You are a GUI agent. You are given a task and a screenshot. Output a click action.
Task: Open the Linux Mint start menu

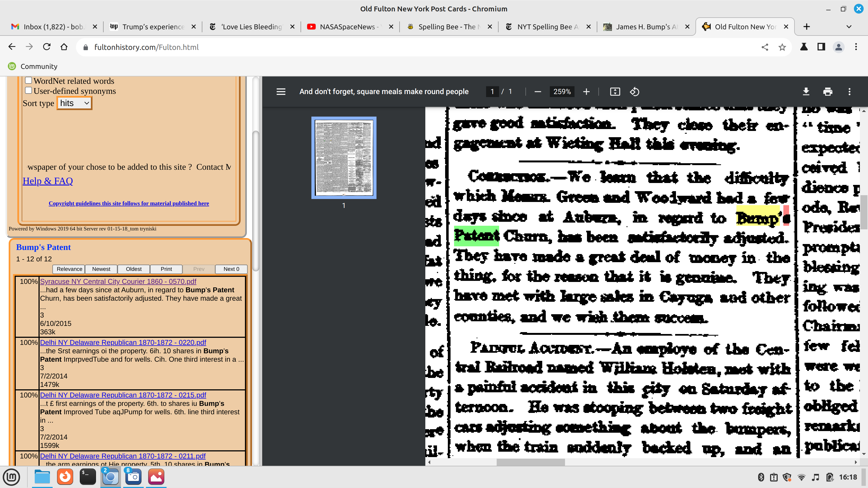click(12, 477)
